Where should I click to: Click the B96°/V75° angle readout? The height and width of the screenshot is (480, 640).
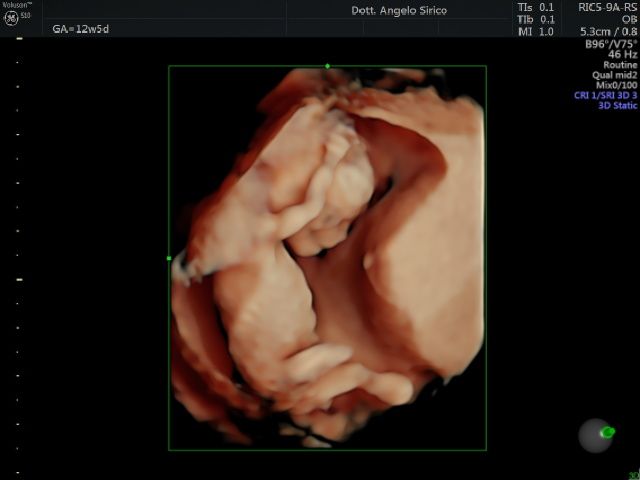pos(611,44)
